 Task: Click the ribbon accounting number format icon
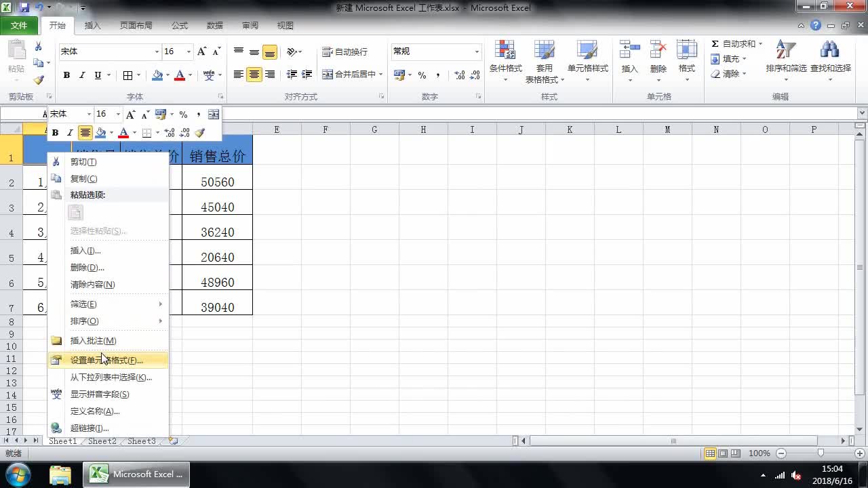point(399,75)
